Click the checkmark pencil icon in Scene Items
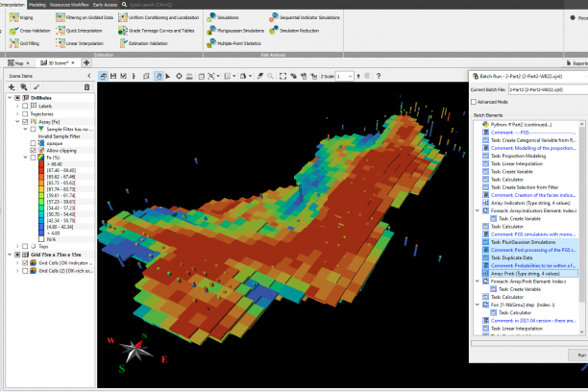Screen dimensions: 588x392 point(37,87)
